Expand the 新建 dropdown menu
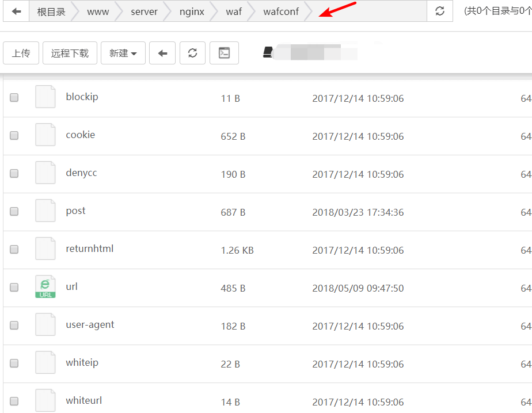The image size is (532, 413). point(123,53)
